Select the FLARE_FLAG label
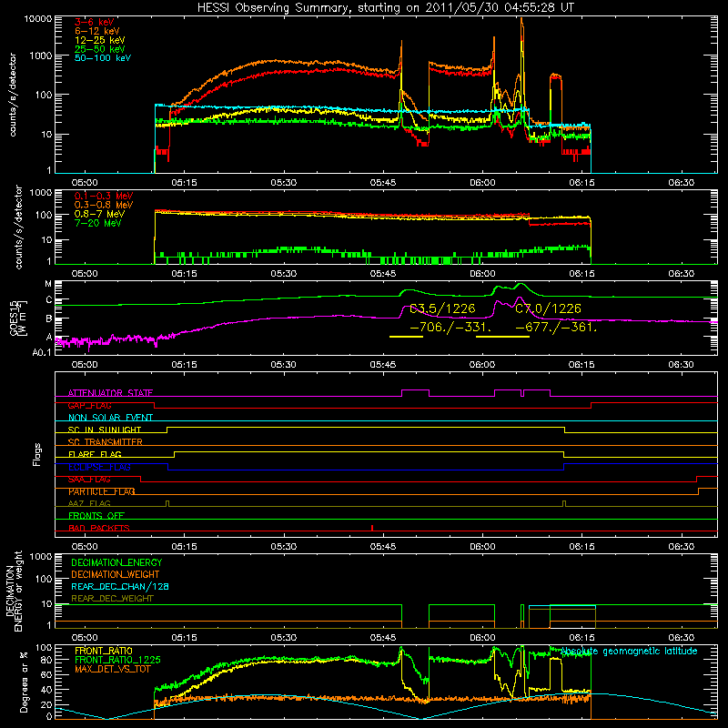728x728 pixels. 95,454
